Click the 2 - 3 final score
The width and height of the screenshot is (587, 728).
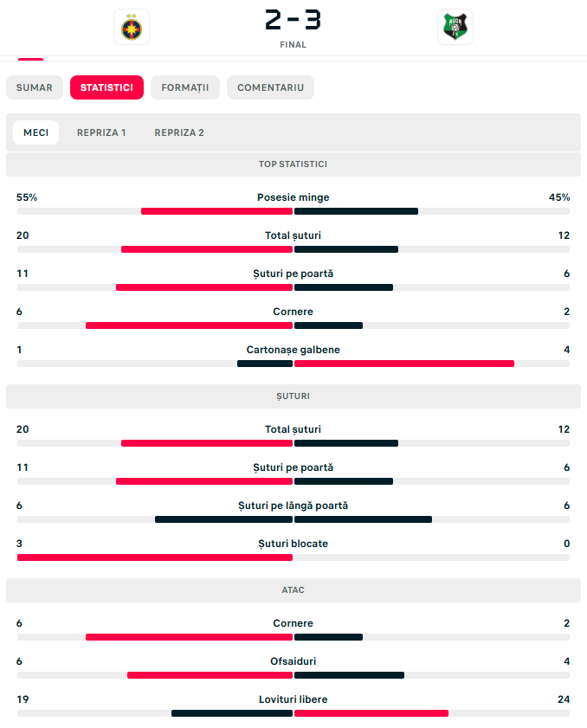tap(293, 20)
